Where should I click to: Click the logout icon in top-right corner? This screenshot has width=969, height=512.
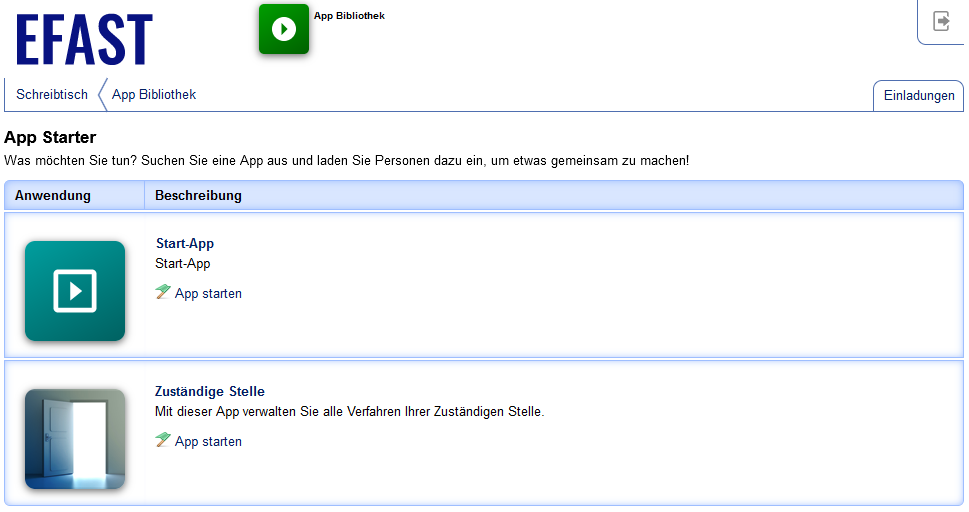(941, 21)
